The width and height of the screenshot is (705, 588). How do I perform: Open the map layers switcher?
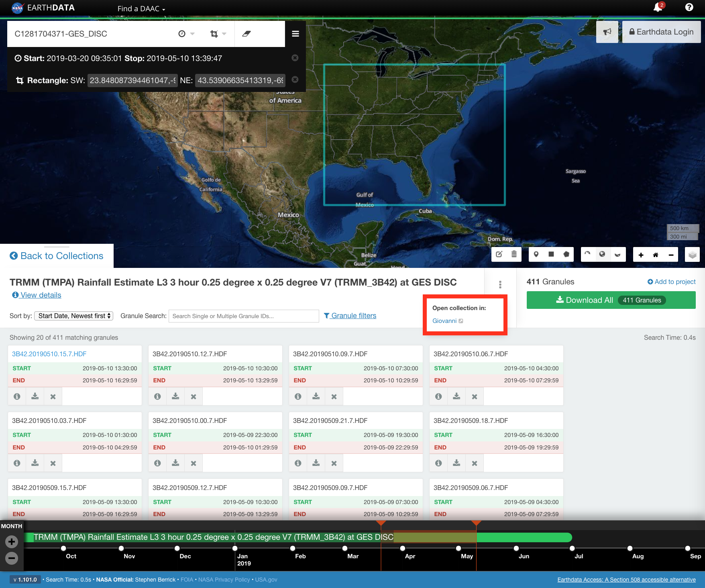coord(692,255)
